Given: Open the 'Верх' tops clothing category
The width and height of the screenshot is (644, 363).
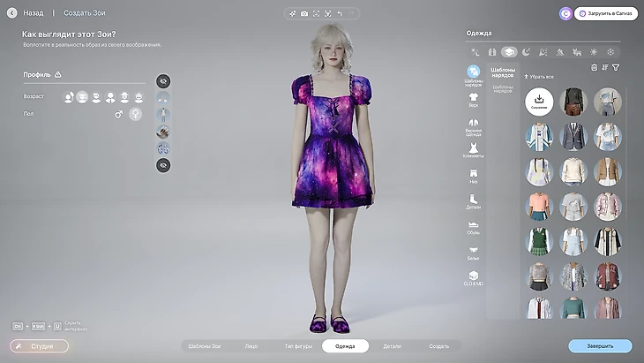Looking at the screenshot, I should pyautogui.click(x=474, y=99).
